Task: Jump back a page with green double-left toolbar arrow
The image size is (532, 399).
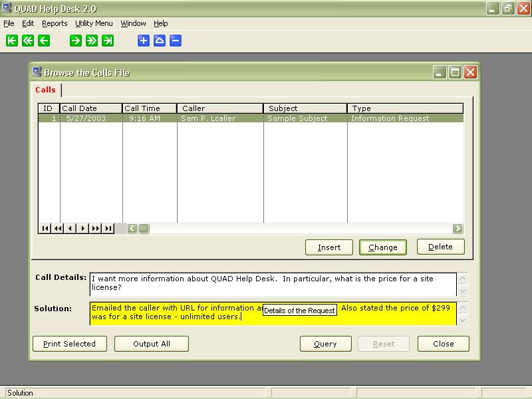Action: tap(28, 41)
